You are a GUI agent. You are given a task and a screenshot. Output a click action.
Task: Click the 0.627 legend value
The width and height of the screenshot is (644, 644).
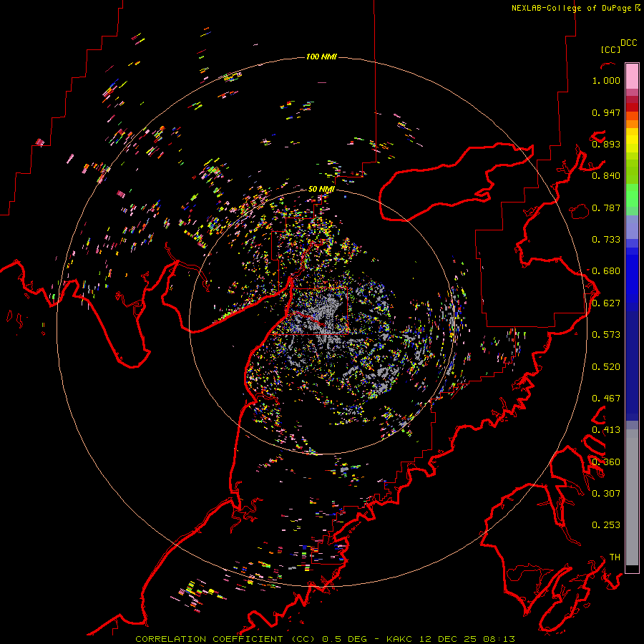[x=606, y=303]
